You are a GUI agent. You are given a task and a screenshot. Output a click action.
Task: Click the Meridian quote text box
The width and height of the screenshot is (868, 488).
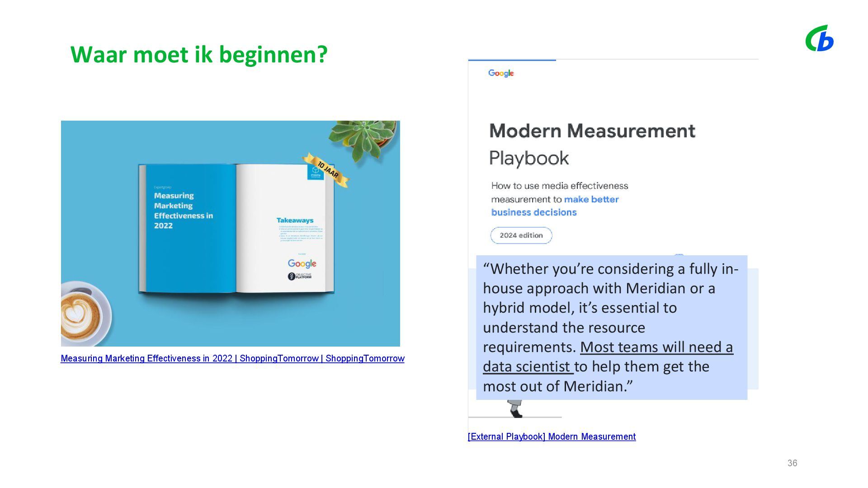pos(612,328)
